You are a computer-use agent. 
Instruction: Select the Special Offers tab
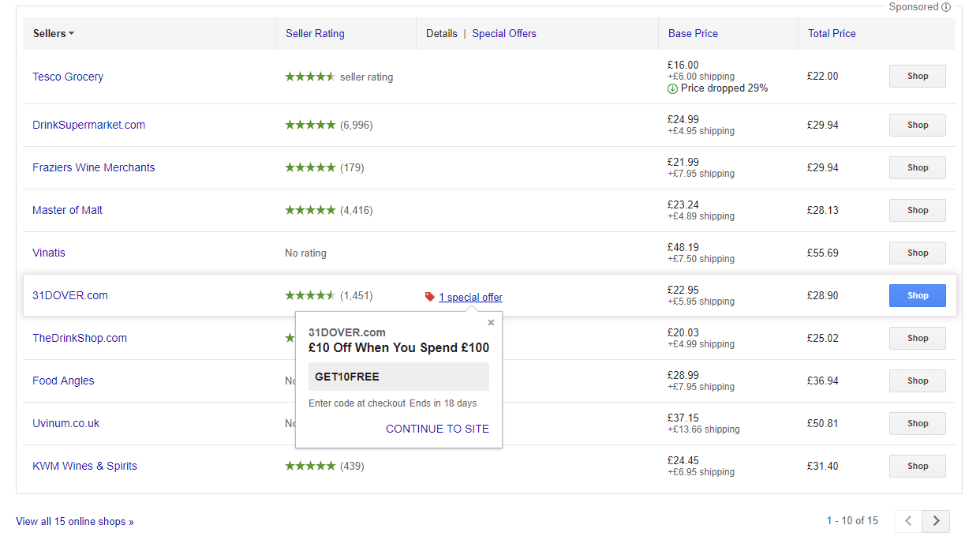504,33
